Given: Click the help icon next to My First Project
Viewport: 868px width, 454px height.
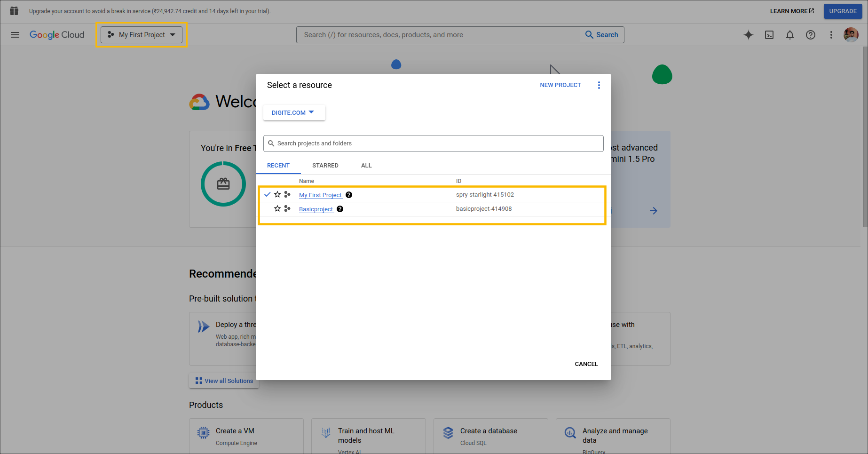Looking at the screenshot, I should point(349,195).
